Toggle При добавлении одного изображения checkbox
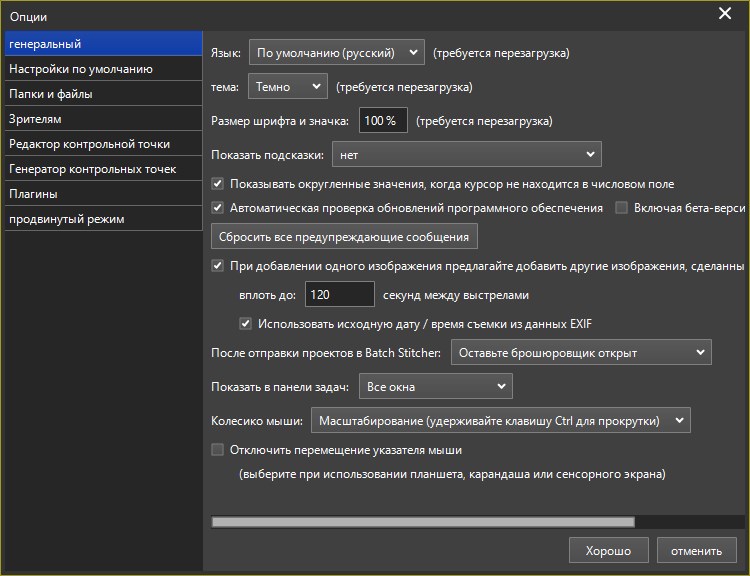The image size is (750, 576). 218,266
